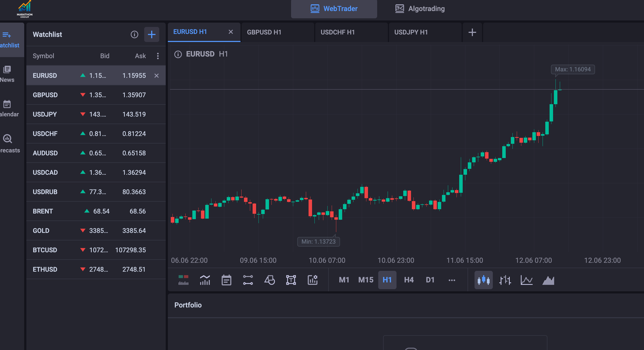Select the GBPUSD watchlist row
Viewport: 644px width, 350px height.
96,95
